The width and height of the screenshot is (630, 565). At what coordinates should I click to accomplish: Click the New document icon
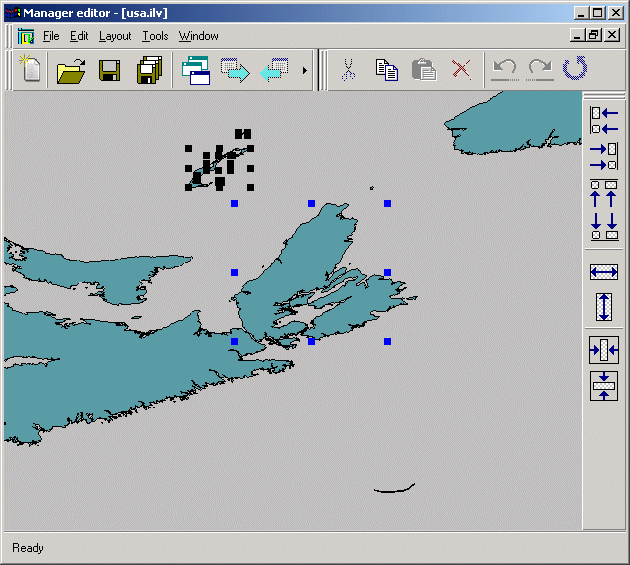point(31,70)
